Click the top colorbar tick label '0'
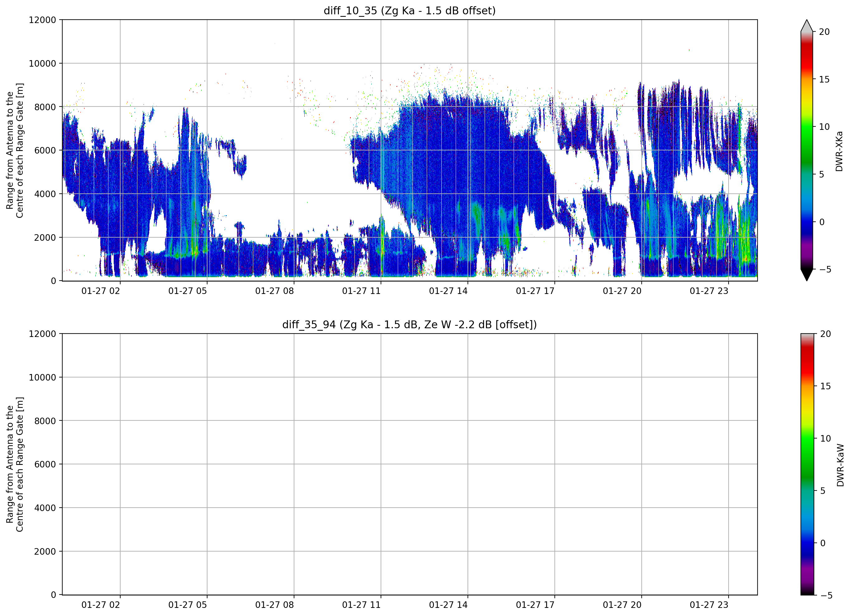The image size is (851, 616). (822, 222)
